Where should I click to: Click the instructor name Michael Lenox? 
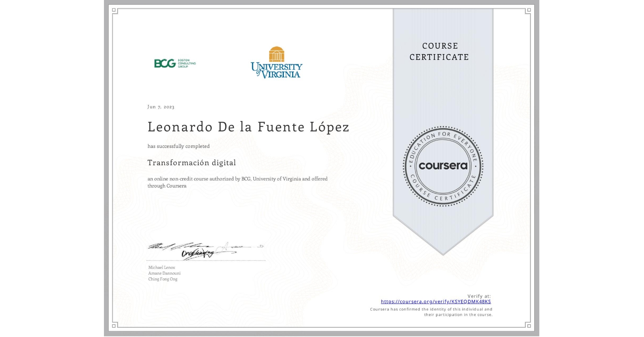pos(161,267)
